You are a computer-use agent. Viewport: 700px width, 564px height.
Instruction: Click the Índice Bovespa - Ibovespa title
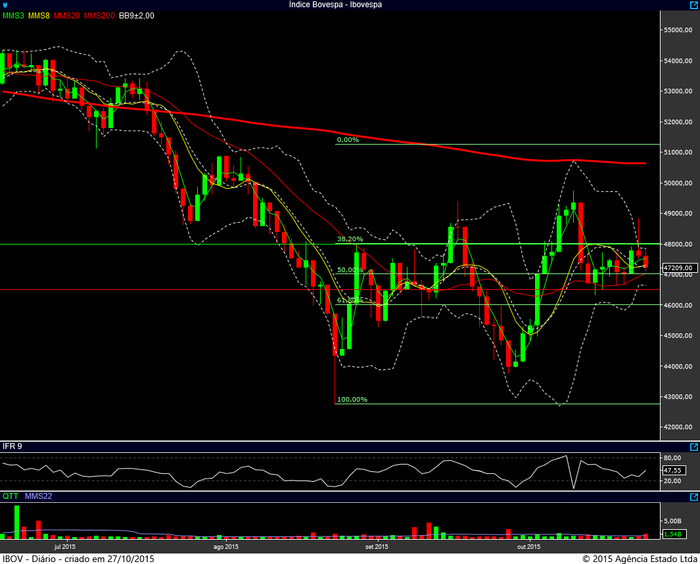[x=335, y=4]
